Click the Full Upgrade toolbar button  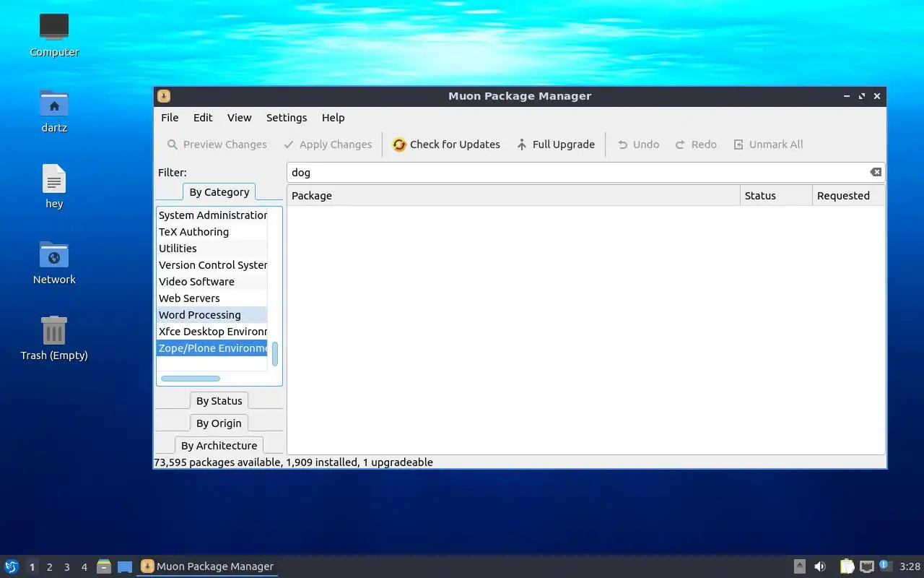[556, 144]
